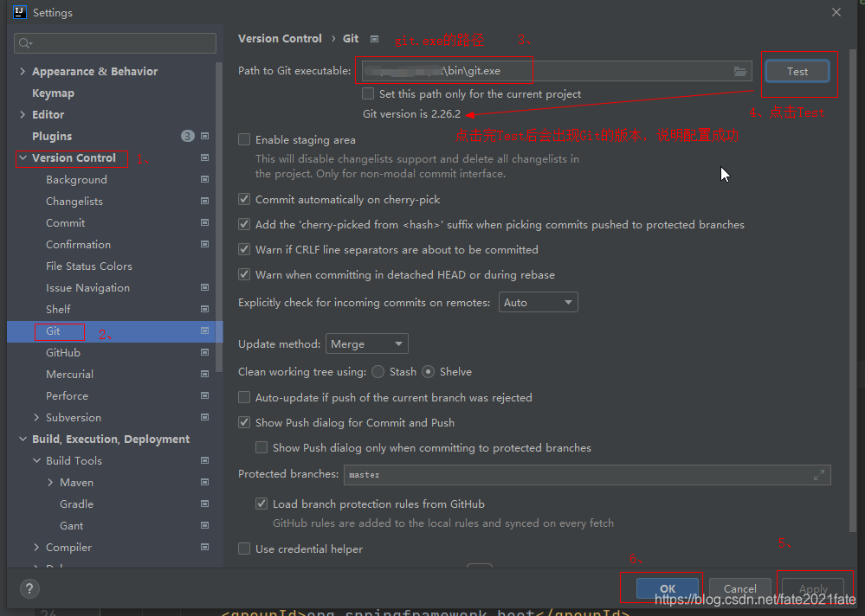Click the folder browse icon in Git path field
This screenshot has height=616, width=865.
tap(740, 71)
